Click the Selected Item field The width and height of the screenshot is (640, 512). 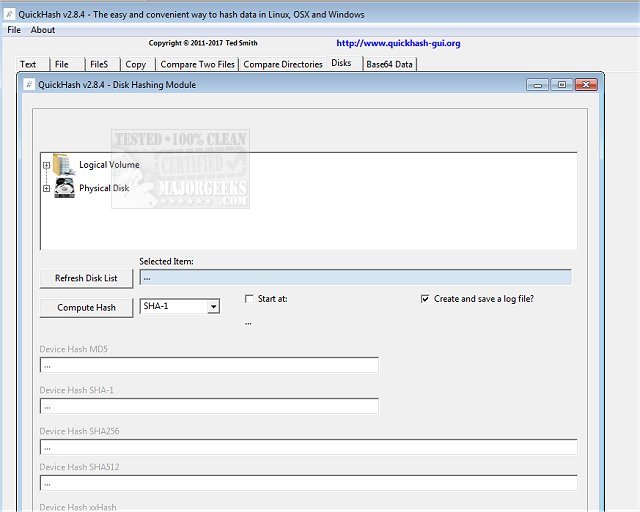356,277
